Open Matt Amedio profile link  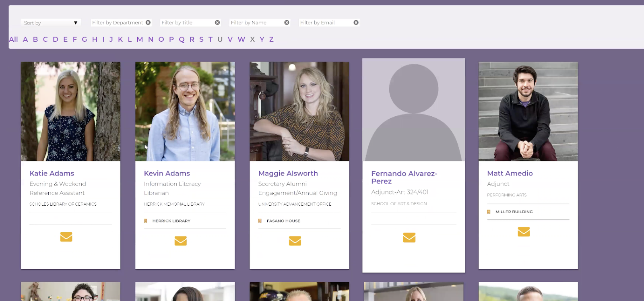(x=510, y=173)
